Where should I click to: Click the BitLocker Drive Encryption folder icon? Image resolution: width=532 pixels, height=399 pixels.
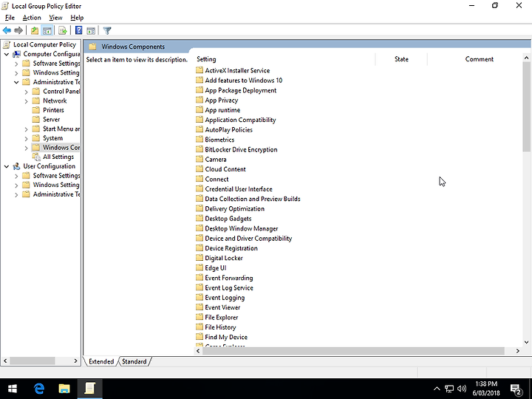[x=199, y=149]
